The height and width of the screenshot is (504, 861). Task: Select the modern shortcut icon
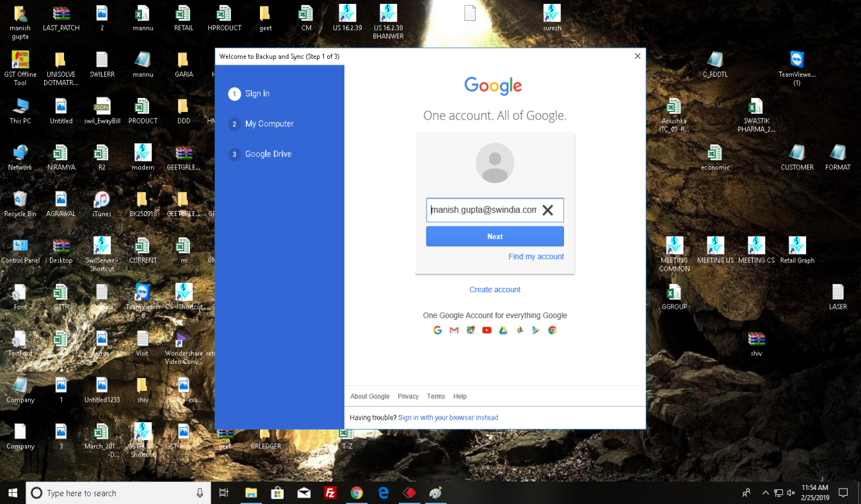pos(143,157)
